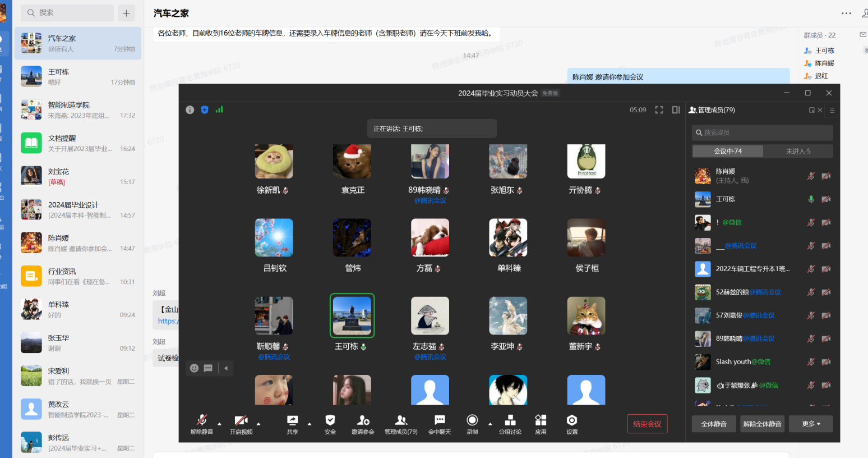Select 徐新凯's avatar tile
This screenshot has height=458, width=868.
click(x=274, y=162)
